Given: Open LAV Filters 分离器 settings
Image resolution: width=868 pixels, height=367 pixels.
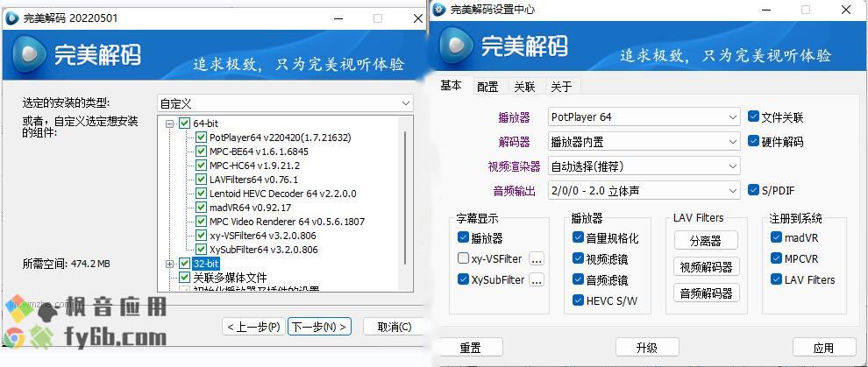Looking at the screenshot, I should 706,240.
